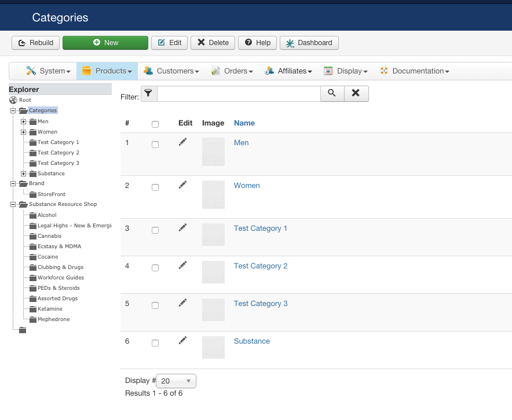Click the folder icon beside Mephedrone
Image resolution: width=512 pixels, height=420 pixels.
click(33, 319)
